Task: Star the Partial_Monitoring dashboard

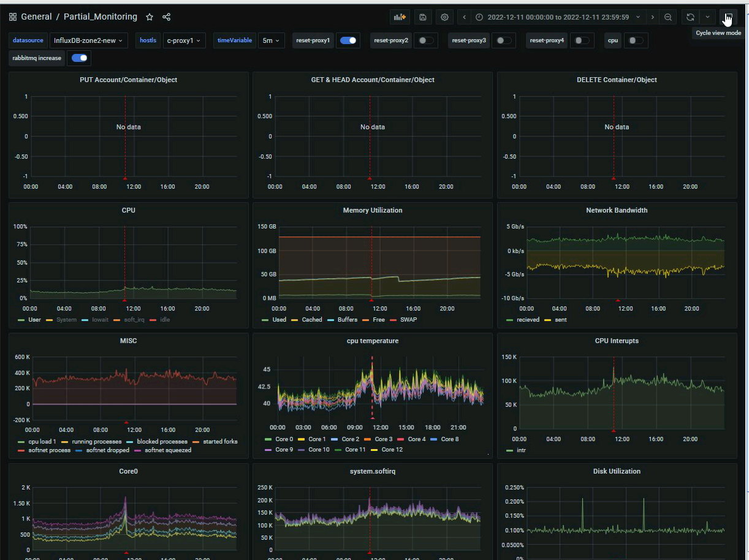Action: pyautogui.click(x=150, y=17)
